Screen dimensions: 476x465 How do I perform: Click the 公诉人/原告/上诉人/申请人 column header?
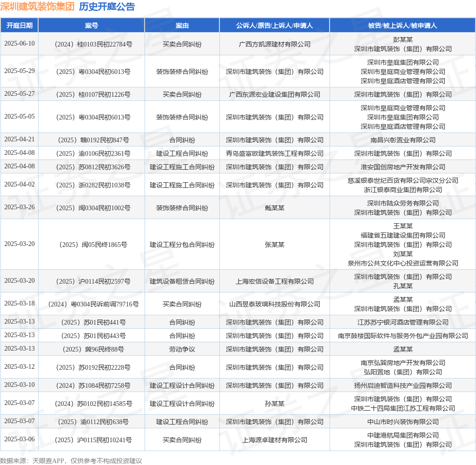click(x=274, y=26)
